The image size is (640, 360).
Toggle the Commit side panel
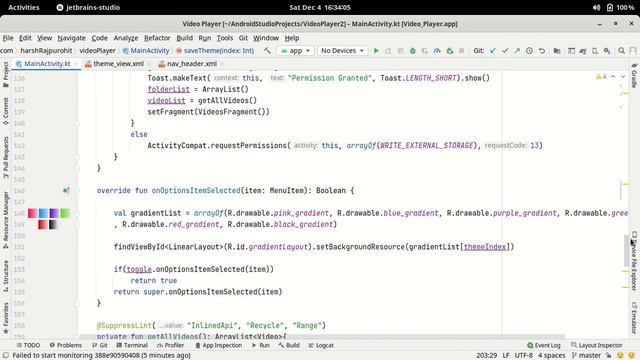click(x=6, y=111)
